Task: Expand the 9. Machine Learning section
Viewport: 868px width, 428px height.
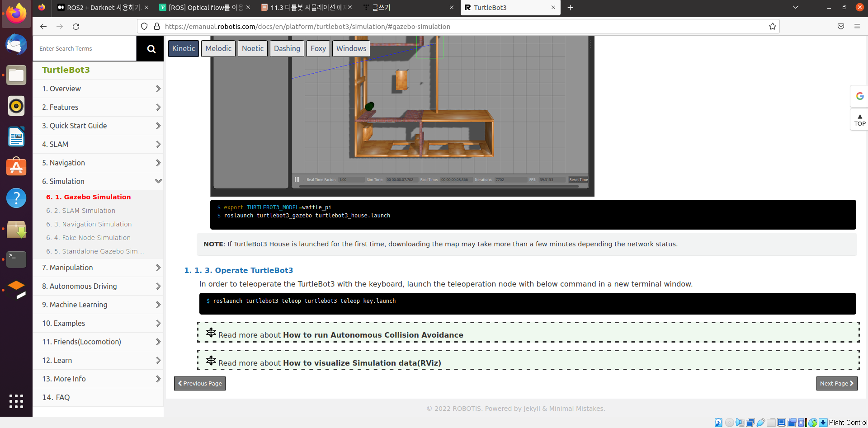Action: click(98, 305)
